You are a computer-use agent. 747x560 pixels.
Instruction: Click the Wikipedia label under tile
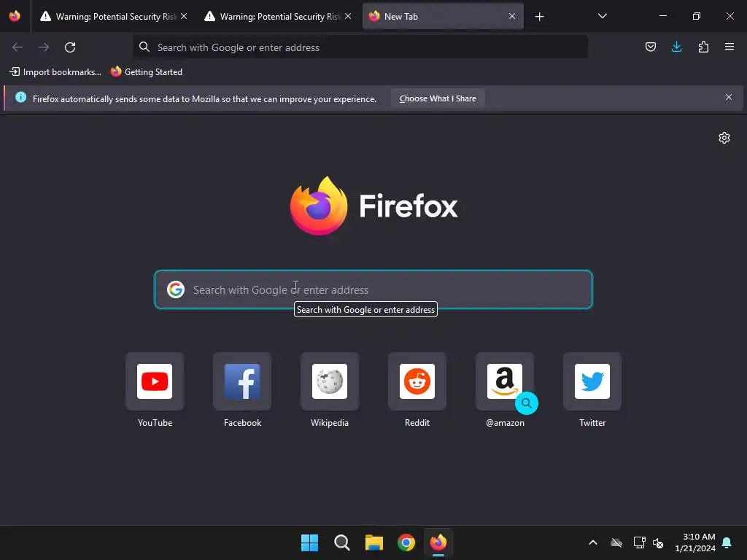point(330,423)
